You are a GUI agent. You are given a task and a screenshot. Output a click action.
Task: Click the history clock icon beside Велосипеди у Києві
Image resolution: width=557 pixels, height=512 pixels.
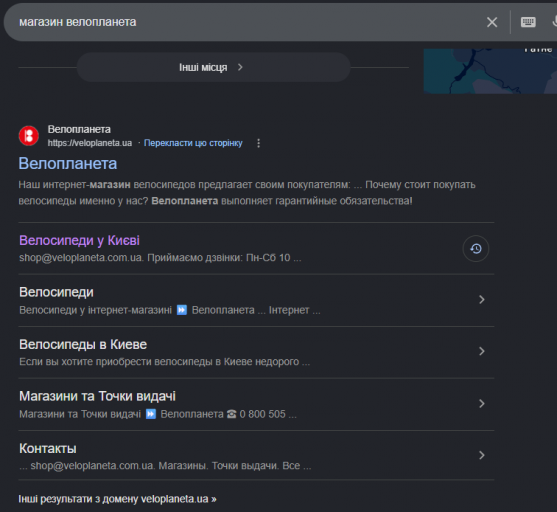tap(476, 249)
